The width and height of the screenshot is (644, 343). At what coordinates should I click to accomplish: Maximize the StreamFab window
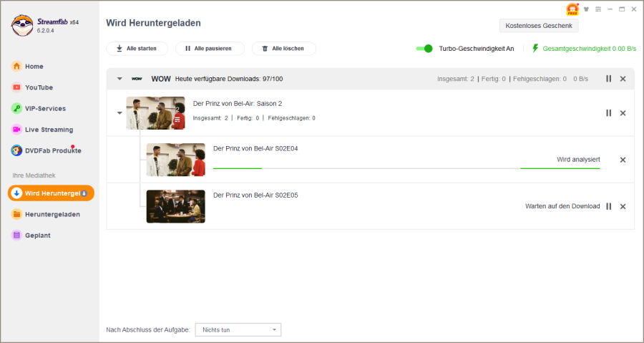(x=622, y=9)
